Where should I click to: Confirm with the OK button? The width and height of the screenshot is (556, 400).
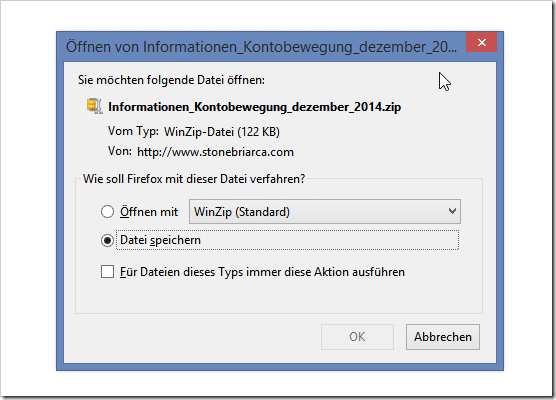[357, 337]
